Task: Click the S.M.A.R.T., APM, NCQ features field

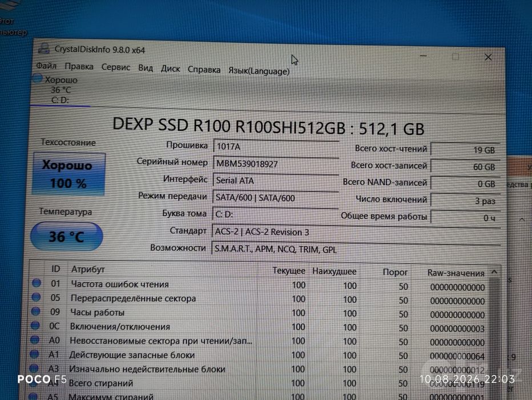Action: coord(356,250)
